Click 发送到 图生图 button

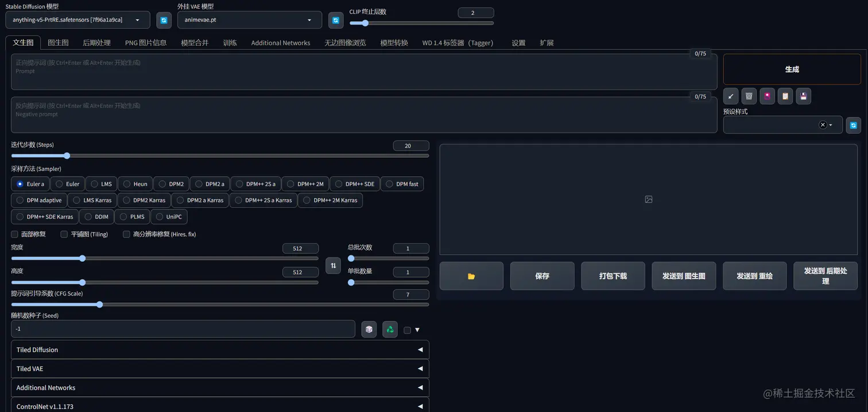684,276
